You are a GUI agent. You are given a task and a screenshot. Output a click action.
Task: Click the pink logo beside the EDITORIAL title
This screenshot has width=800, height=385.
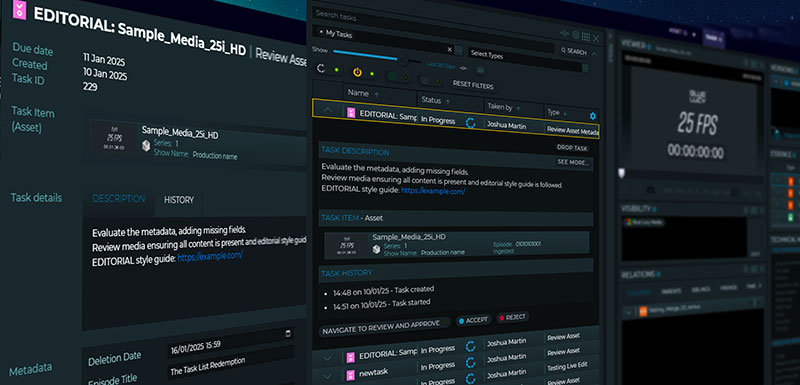pos(19,10)
